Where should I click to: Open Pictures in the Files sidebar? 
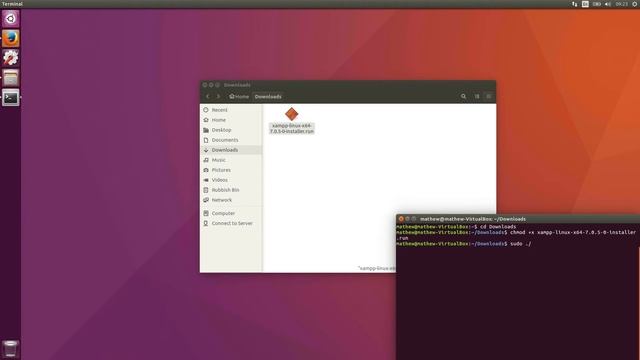coord(231,170)
